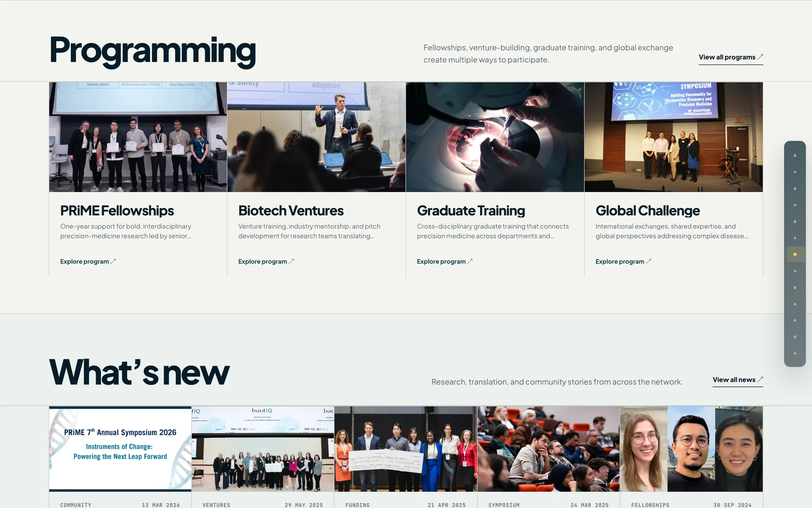Viewport: 812px width, 508px height.
Task: Open the PRiME 7th Annual Symposium 2026 news image
Action: (x=120, y=449)
